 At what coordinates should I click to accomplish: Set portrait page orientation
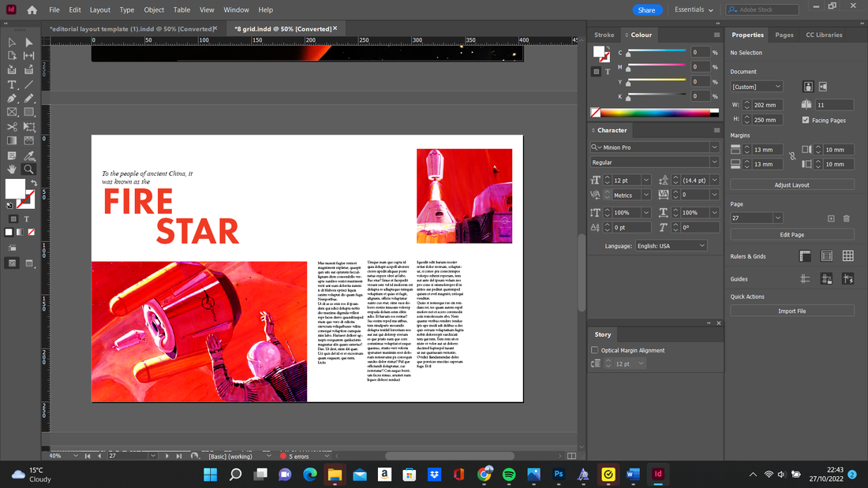click(x=808, y=87)
